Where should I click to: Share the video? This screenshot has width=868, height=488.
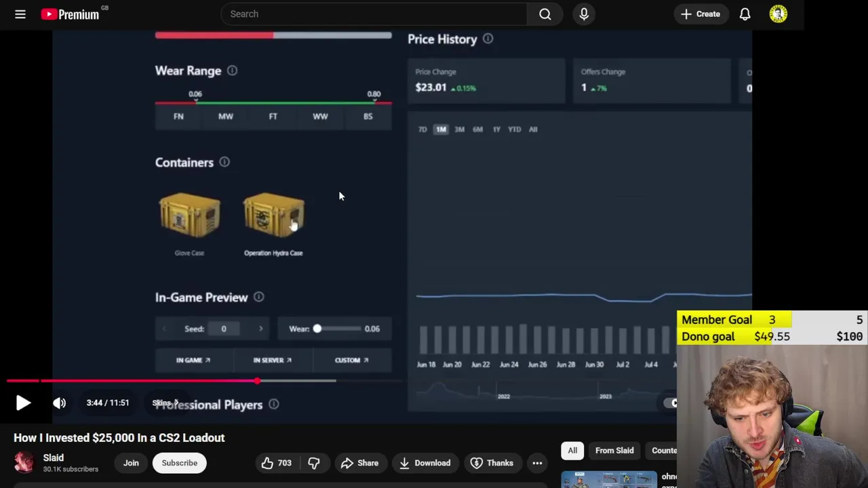point(360,463)
